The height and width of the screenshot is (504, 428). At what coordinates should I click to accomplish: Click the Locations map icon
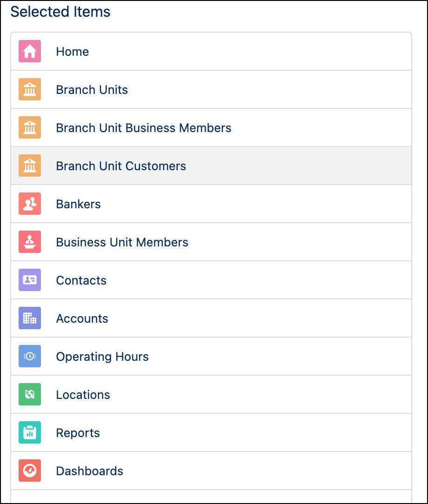click(x=30, y=394)
